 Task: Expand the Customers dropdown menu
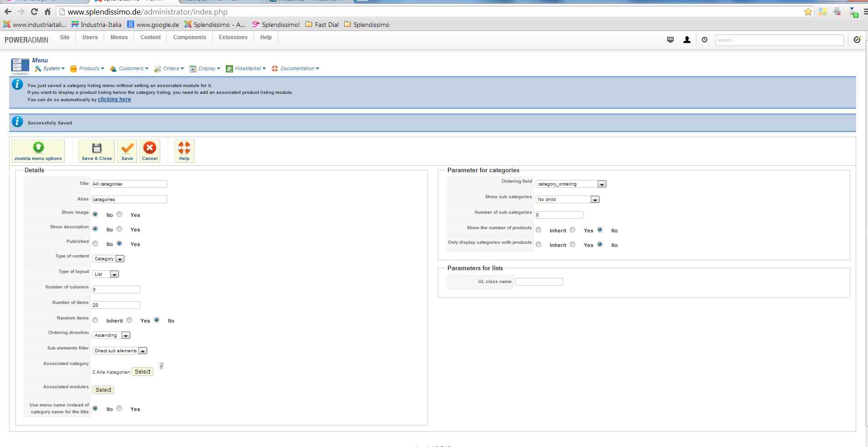(x=129, y=69)
